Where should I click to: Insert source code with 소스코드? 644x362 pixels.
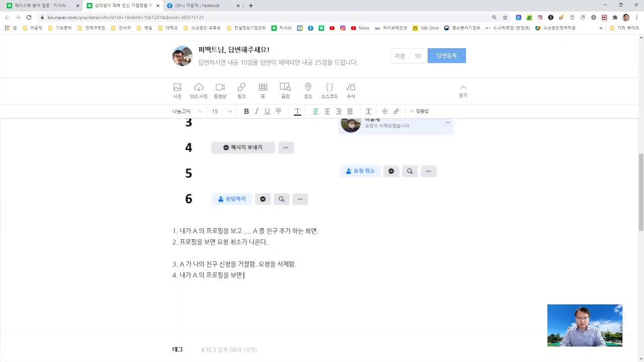(x=330, y=91)
